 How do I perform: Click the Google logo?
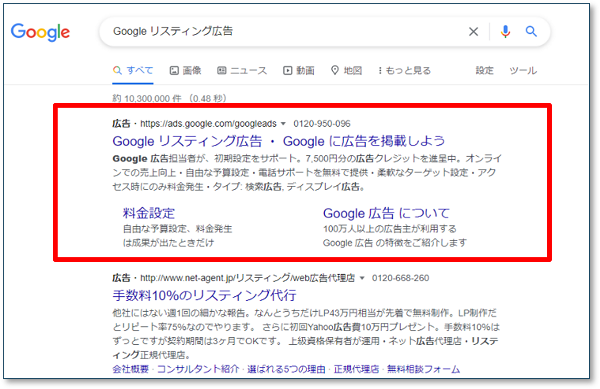40,33
